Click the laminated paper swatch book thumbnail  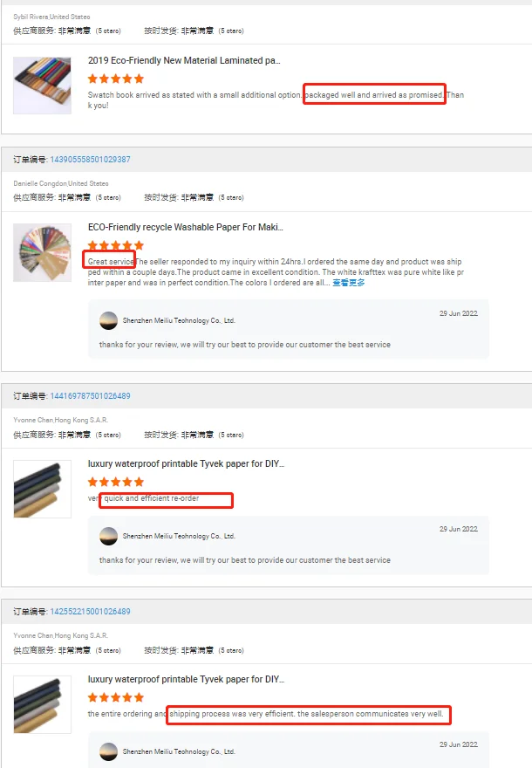[x=42, y=86]
